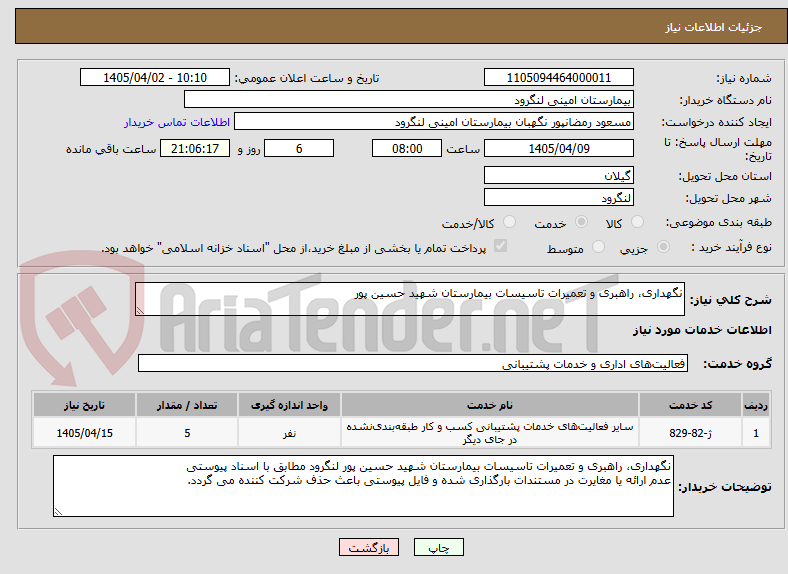Image resolution: width=788 pixels, height=574 pixels.
Task: Click the شهر محل تحویل label
Action: 729,198
